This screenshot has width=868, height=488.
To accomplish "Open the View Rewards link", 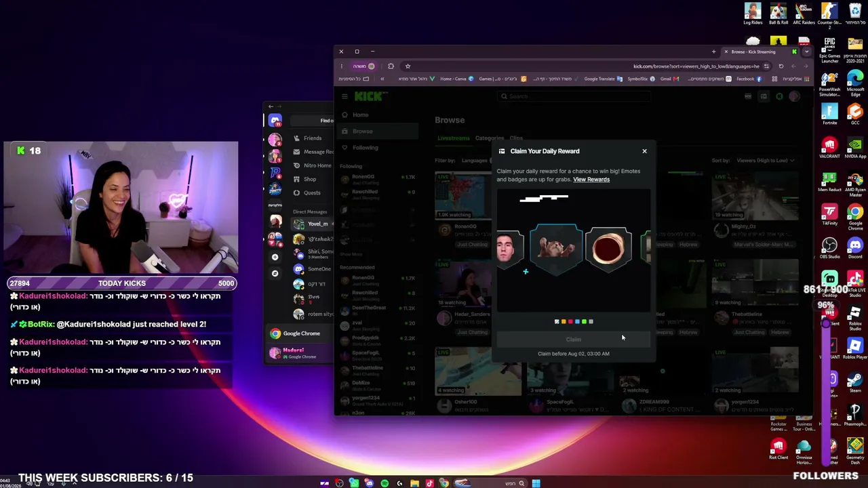I will (x=591, y=180).
